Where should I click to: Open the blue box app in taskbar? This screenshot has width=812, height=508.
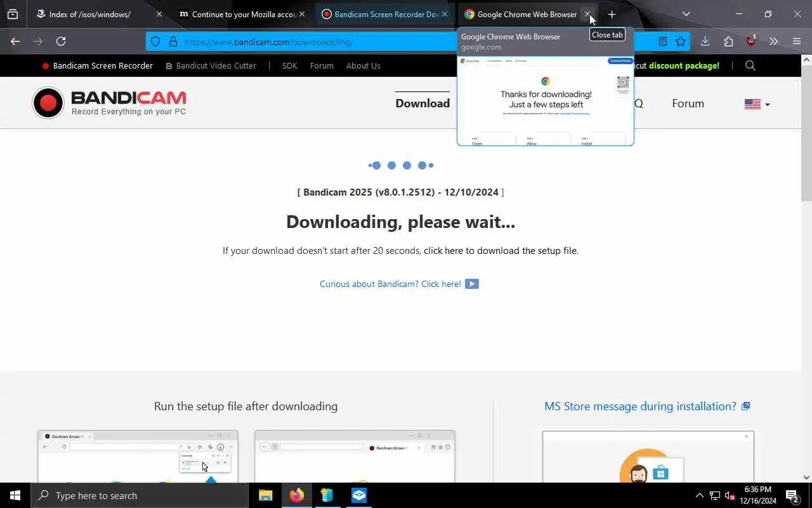click(x=358, y=495)
